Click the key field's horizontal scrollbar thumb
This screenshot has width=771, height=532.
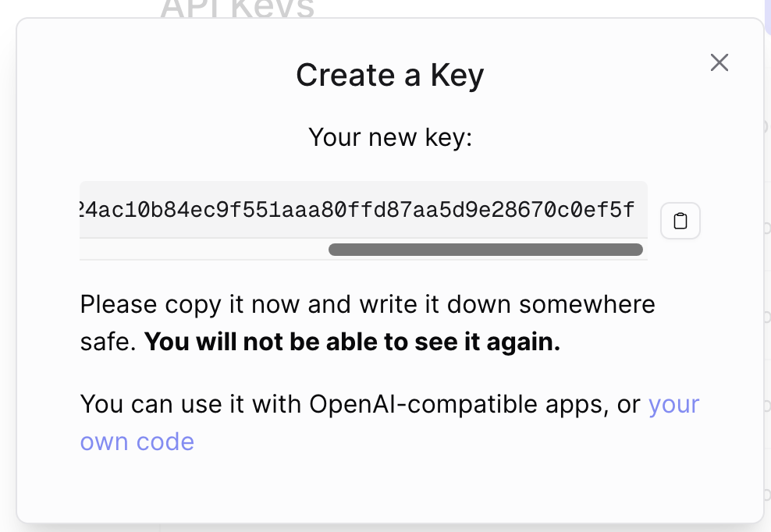pyautogui.click(x=485, y=250)
